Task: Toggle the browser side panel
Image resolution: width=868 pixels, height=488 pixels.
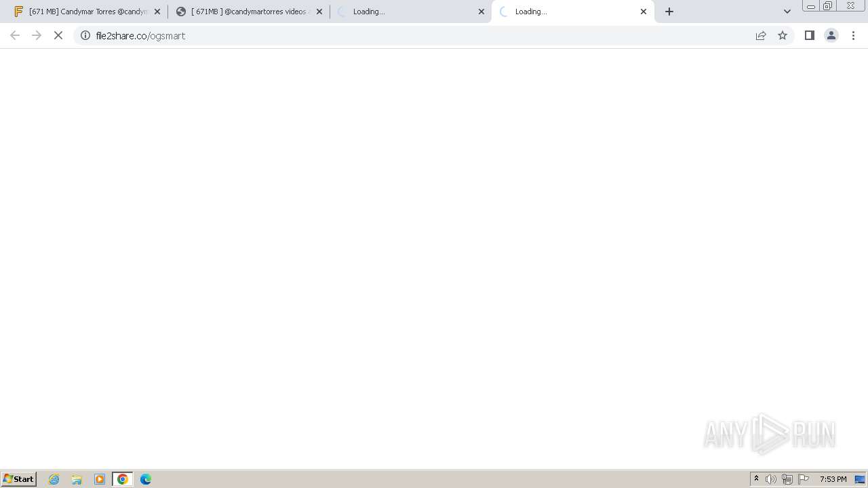Action: coord(810,35)
